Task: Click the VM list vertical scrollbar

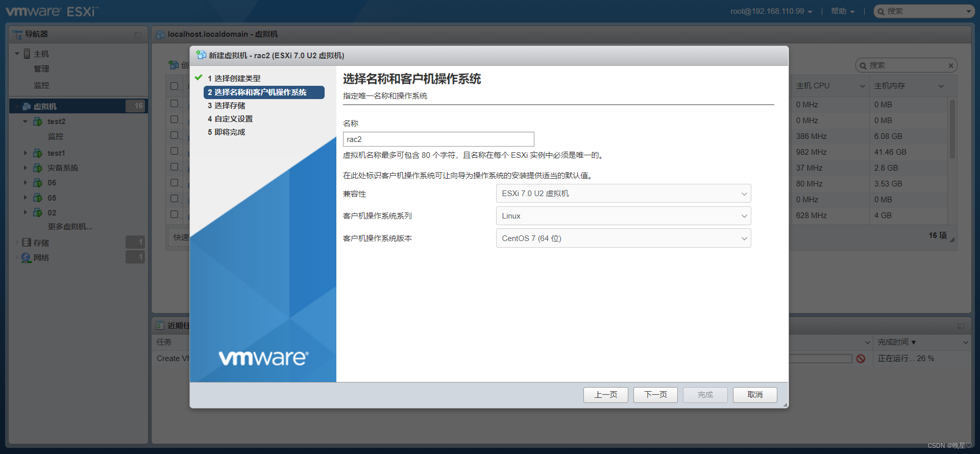Action: point(952,129)
